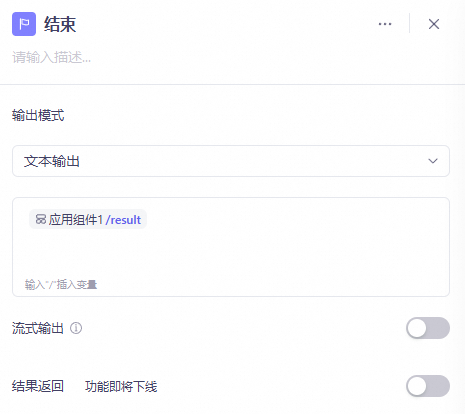Click the 结束 node title
Image resolution: width=465 pixels, height=414 pixels.
point(60,24)
